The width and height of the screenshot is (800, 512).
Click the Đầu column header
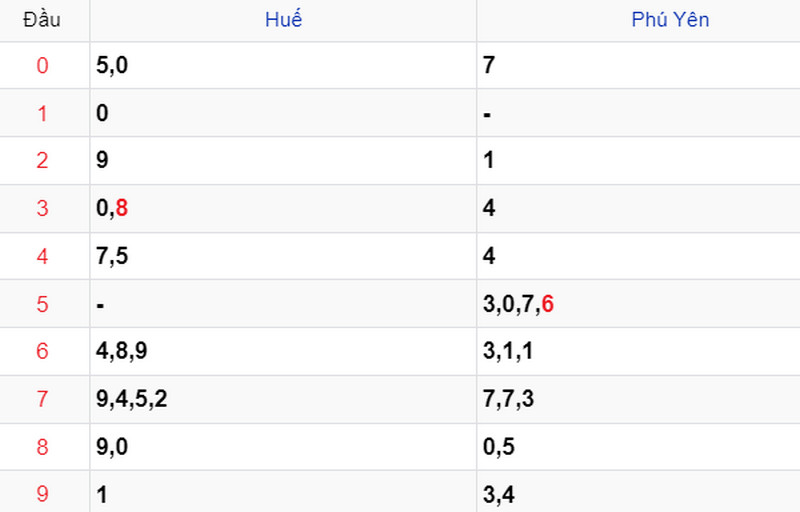(x=42, y=20)
